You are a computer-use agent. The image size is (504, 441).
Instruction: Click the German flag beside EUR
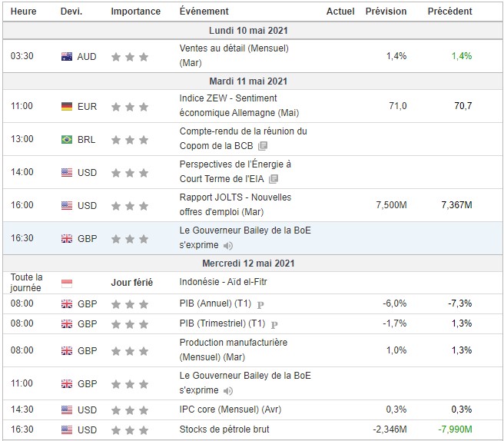point(66,105)
